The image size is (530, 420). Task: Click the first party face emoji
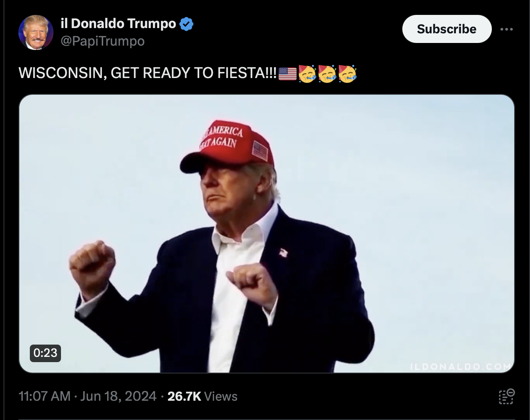[307, 74]
